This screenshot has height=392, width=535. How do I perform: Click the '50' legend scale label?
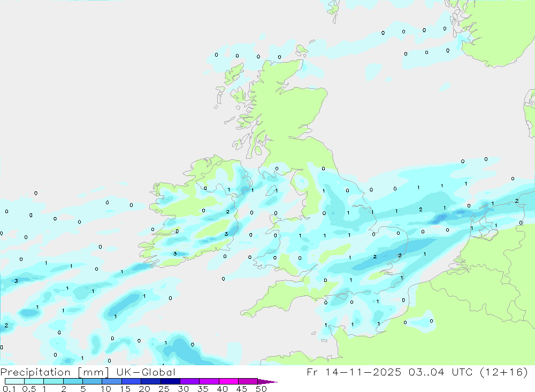pyautogui.click(x=261, y=389)
